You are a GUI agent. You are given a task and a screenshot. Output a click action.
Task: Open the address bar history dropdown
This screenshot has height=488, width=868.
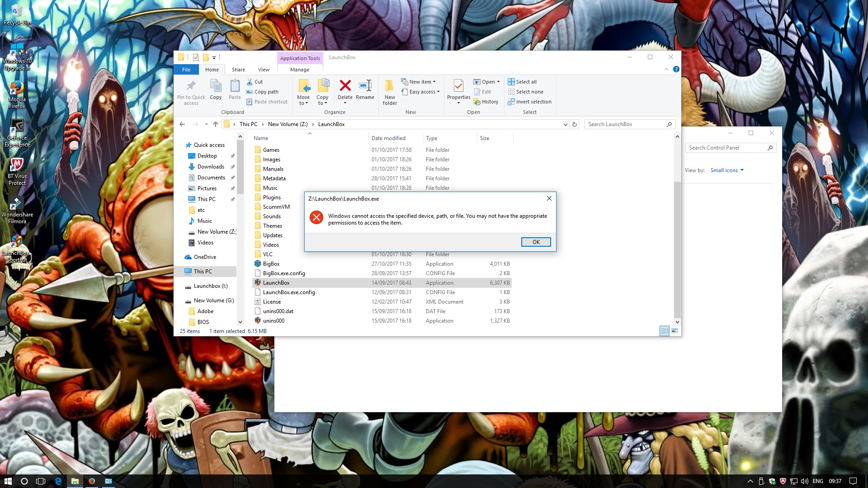565,124
